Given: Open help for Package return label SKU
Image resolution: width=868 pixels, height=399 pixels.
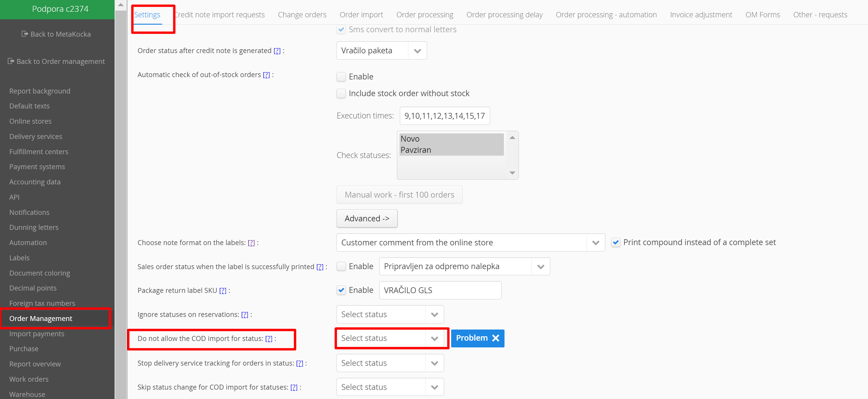Looking at the screenshot, I should coord(223,291).
